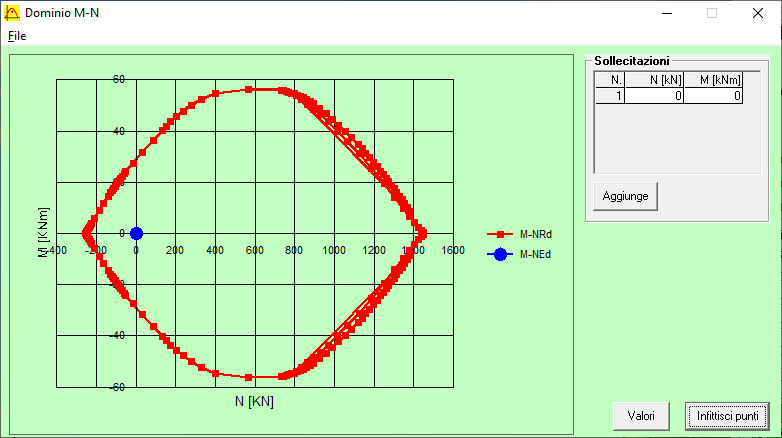Click the N [KN] horizontal axis title
This screenshot has width=782, height=438.
click(x=254, y=402)
